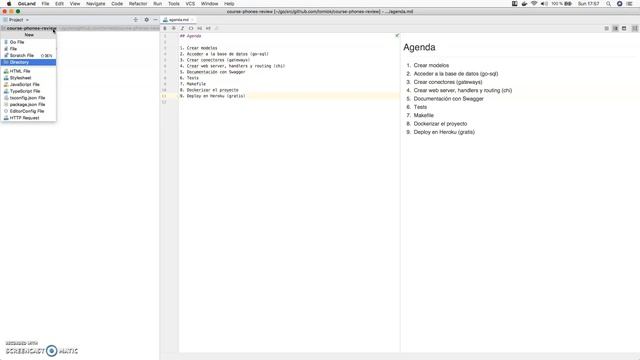This screenshot has width=640, height=360.
Task: Click the inspection checkmark icon in editor
Action: tap(397, 36)
